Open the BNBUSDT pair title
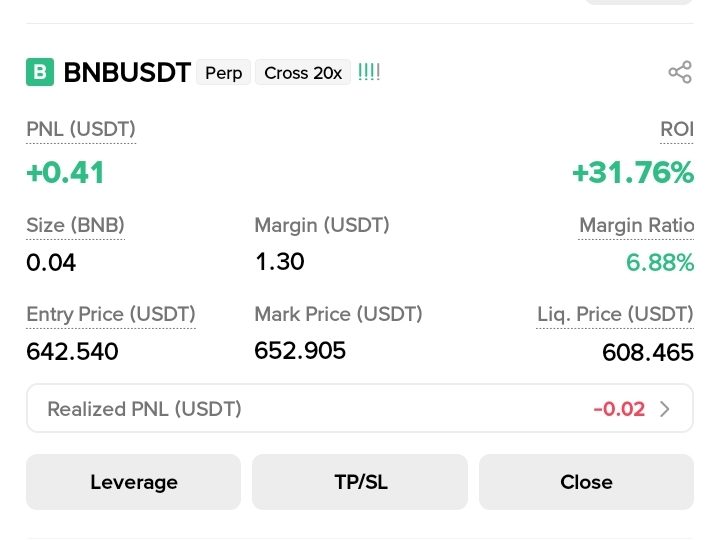720x540 pixels. tap(127, 73)
